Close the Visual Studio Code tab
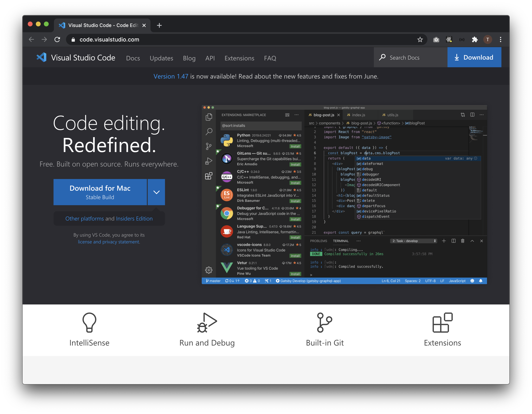 [x=144, y=25]
